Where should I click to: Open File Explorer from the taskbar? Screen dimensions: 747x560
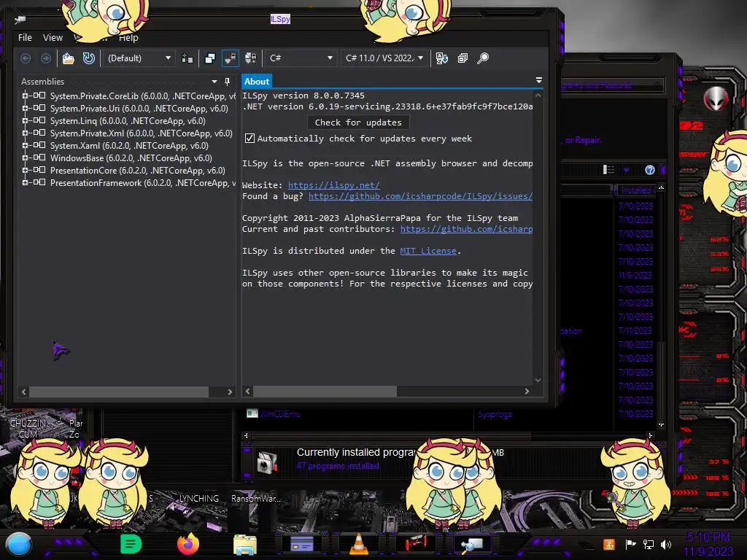(x=245, y=545)
